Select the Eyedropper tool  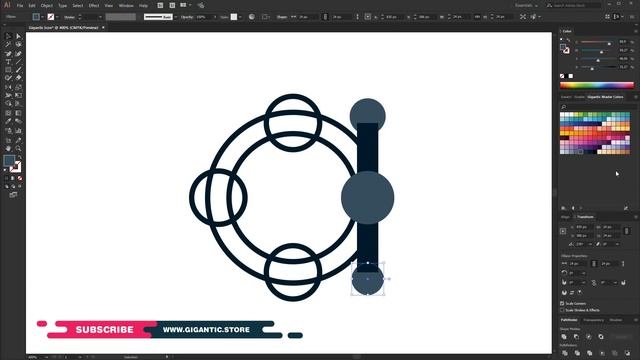[8, 121]
